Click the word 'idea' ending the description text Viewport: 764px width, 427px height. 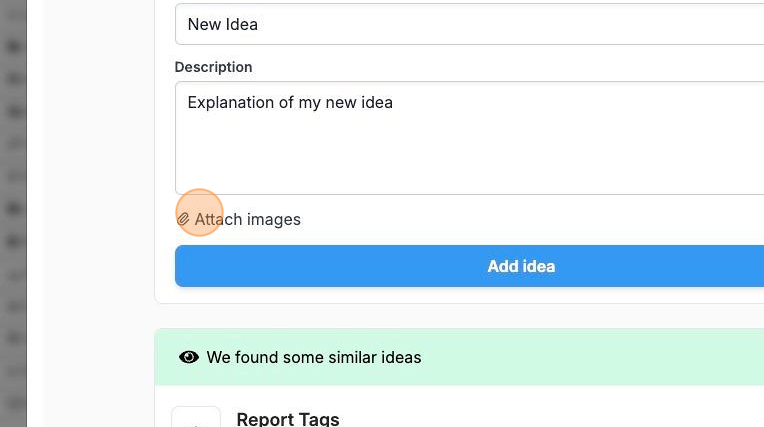375,102
